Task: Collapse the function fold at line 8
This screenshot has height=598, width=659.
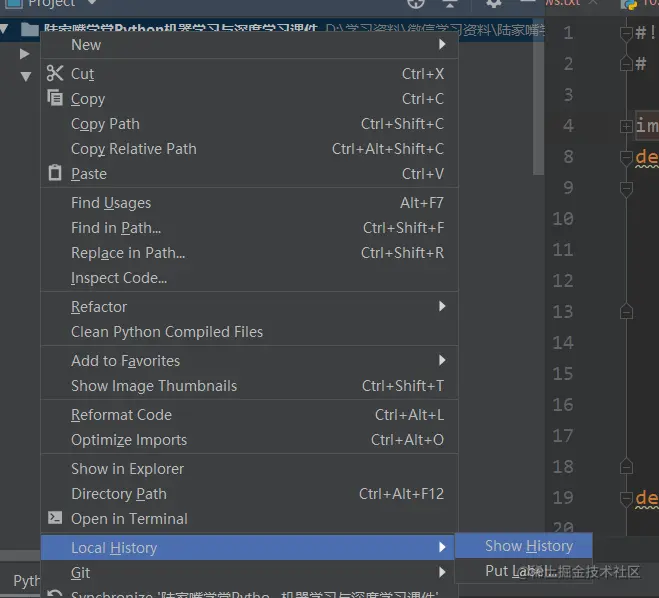Action: tap(626, 157)
